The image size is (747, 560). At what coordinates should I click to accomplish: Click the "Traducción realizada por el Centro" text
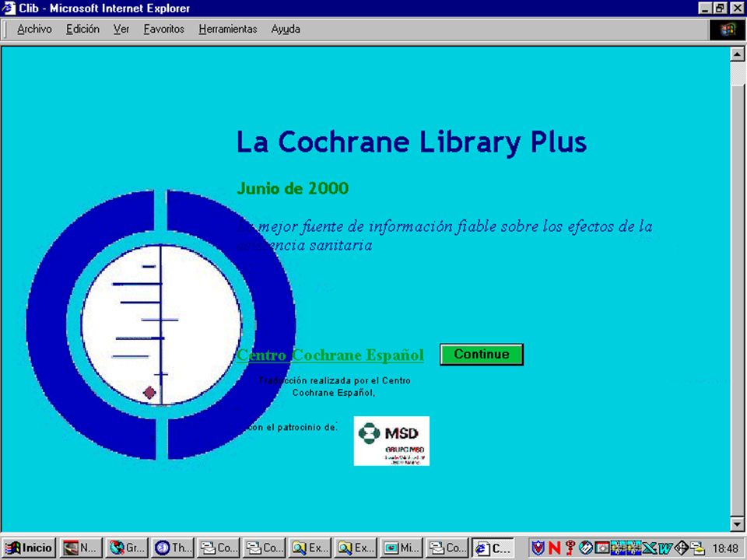tap(335, 380)
